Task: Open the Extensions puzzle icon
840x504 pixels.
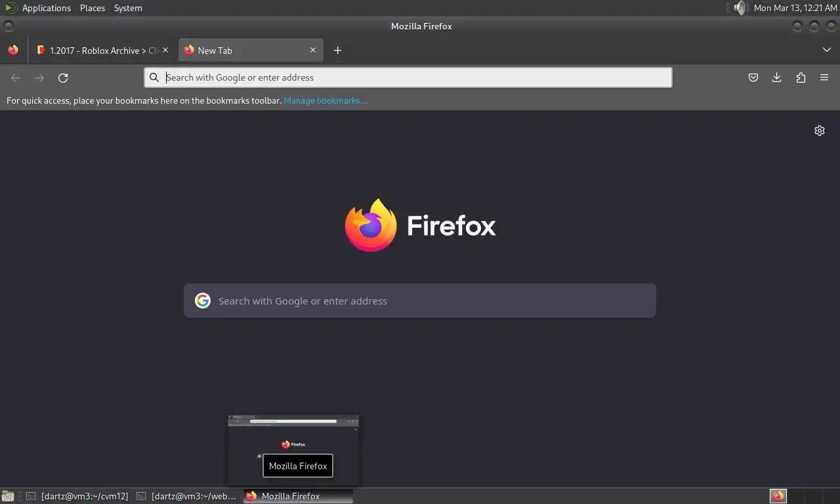Action: 801,77
